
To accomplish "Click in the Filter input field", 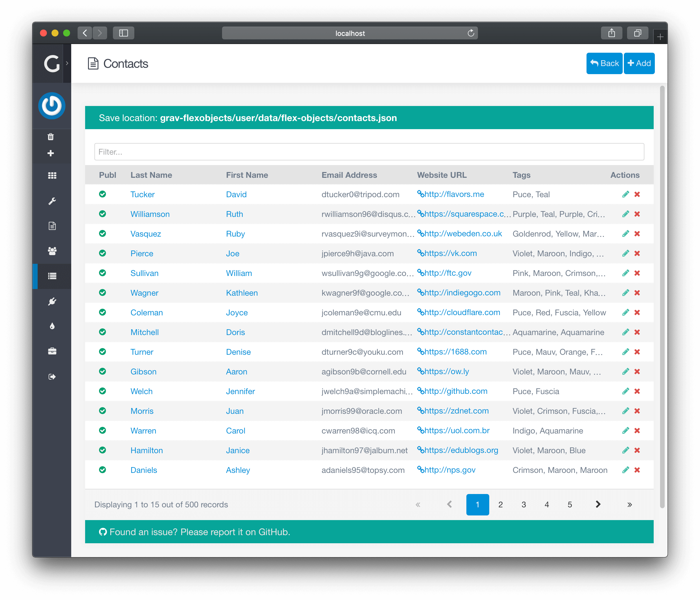I will pyautogui.click(x=369, y=152).
